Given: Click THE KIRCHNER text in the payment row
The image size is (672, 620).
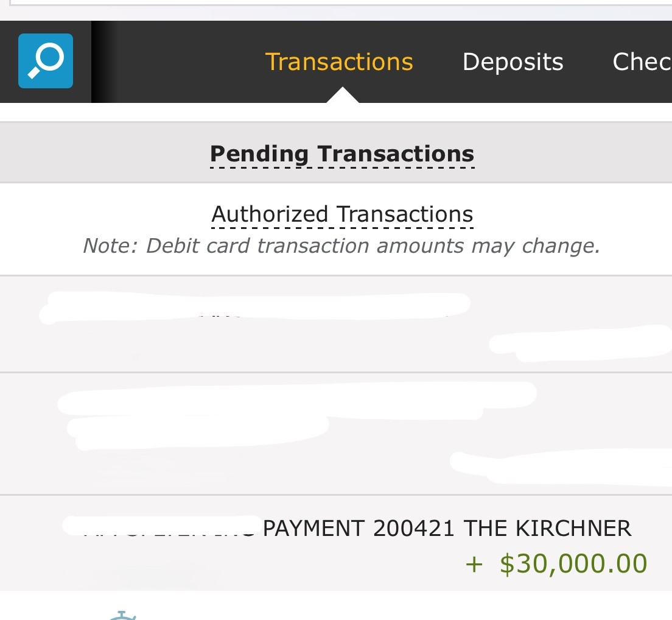Looking at the screenshot, I should click(547, 528).
